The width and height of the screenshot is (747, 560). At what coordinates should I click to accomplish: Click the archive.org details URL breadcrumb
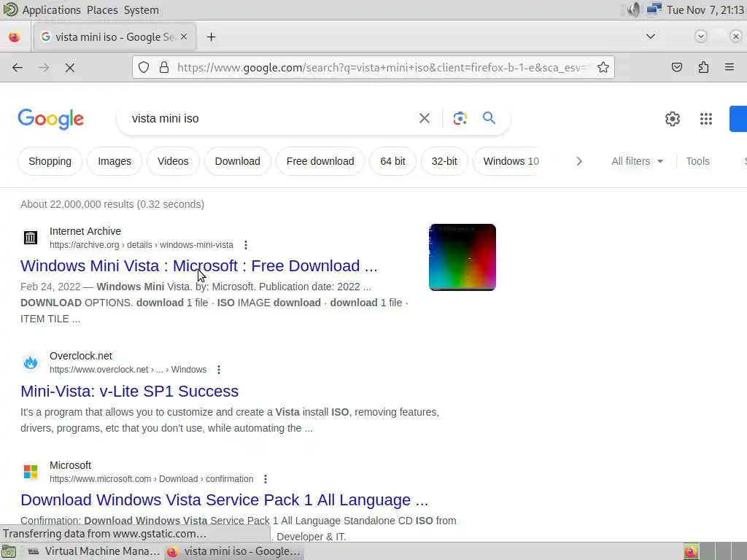coord(142,245)
